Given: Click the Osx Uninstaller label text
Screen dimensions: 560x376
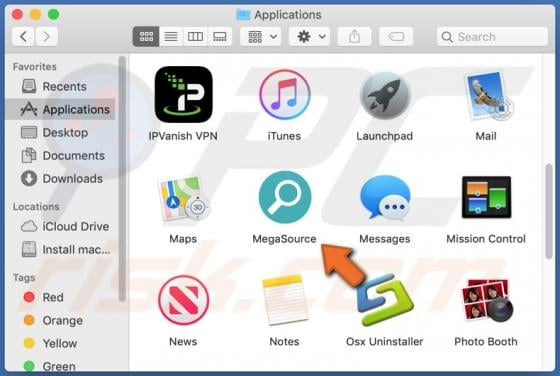Looking at the screenshot, I should click(x=385, y=341).
